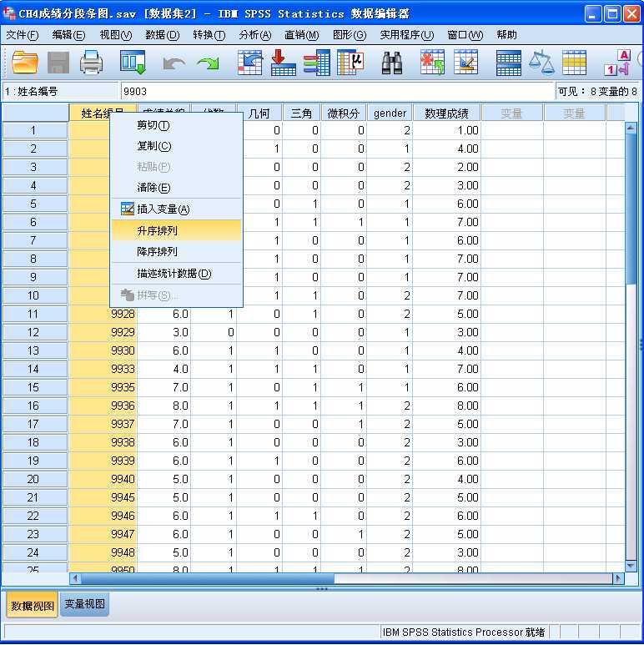Open data file with folder icon
The height and width of the screenshot is (645, 644).
pyautogui.click(x=25, y=63)
